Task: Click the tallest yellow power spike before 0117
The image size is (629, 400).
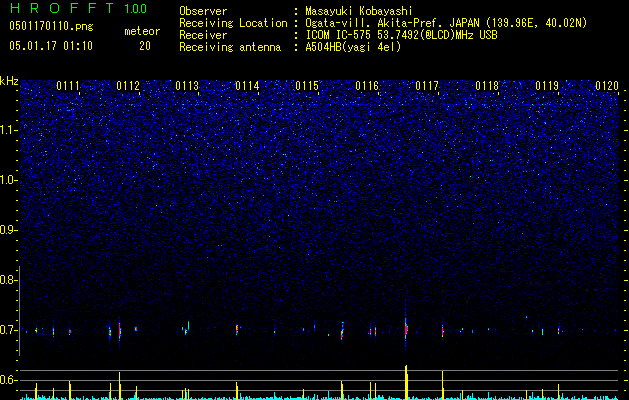Action: point(406,382)
